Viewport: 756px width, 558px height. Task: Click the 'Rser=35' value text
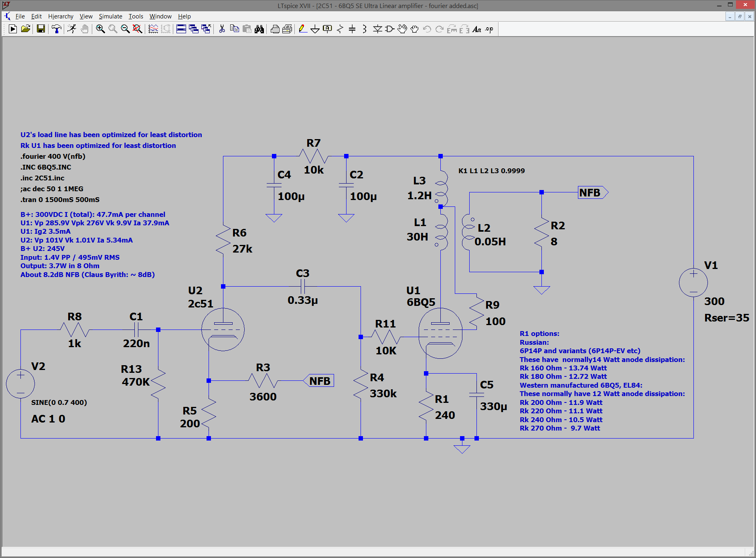point(727,318)
